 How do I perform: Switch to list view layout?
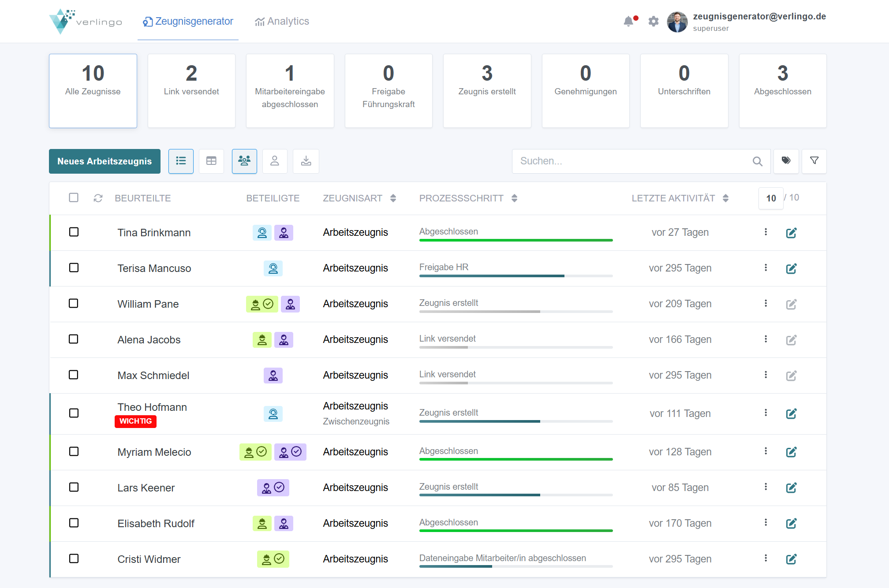pyautogui.click(x=181, y=161)
